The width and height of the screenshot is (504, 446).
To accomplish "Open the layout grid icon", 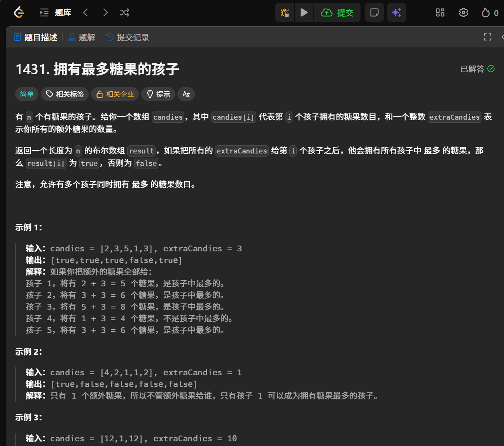I will pyautogui.click(x=440, y=12).
